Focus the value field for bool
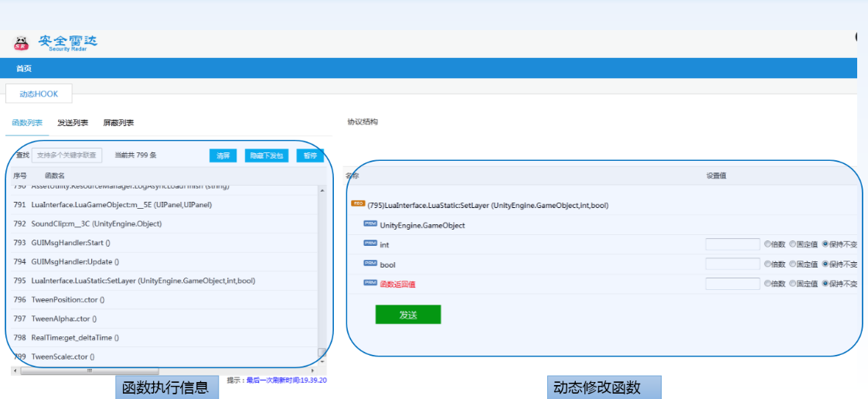868x399 pixels. (733, 264)
